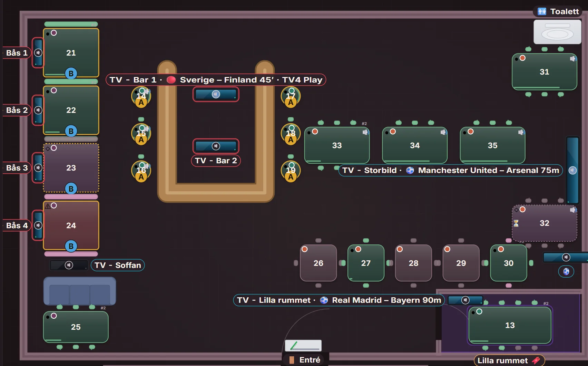
Task: Click the Lilla rummet room label
Action: 509,360
